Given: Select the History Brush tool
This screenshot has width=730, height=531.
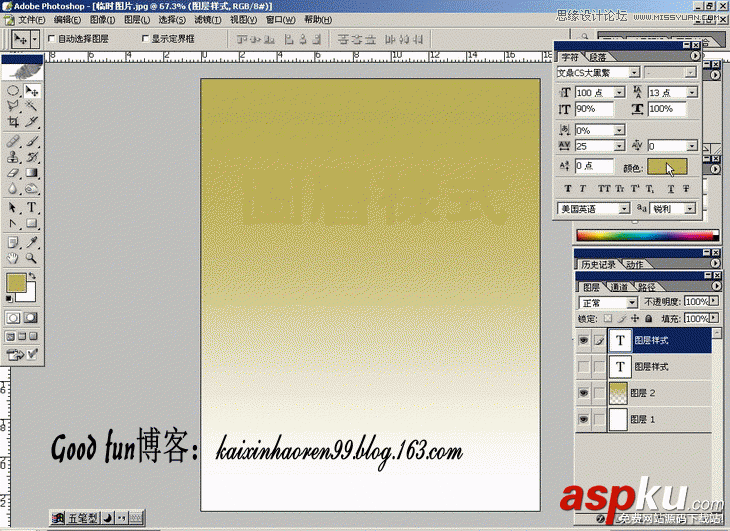Looking at the screenshot, I should click(x=32, y=157).
